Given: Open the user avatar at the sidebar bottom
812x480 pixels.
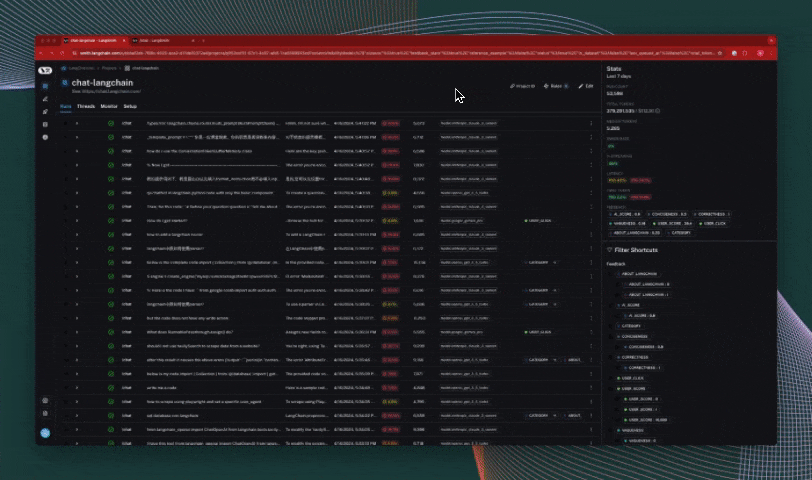Looking at the screenshot, I should click(x=45, y=433).
